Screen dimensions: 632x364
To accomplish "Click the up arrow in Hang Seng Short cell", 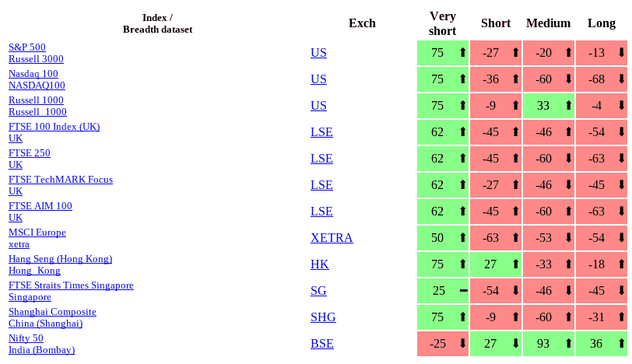I will (x=515, y=264).
